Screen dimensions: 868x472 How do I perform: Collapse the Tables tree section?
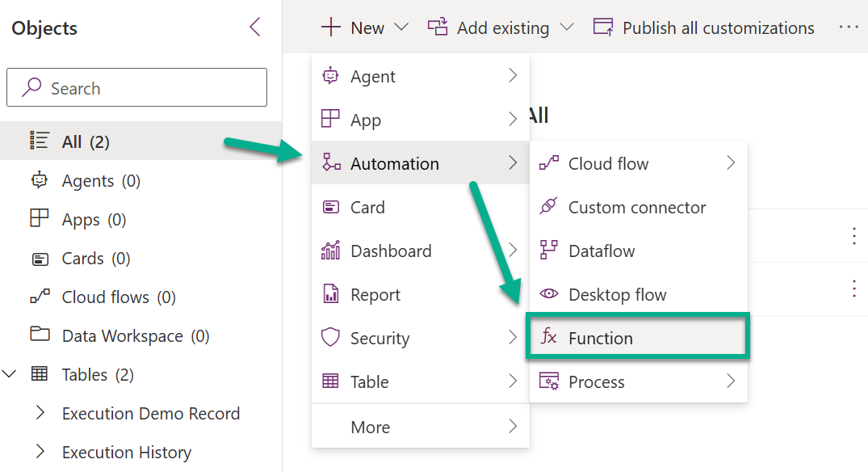click(x=9, y=374)
